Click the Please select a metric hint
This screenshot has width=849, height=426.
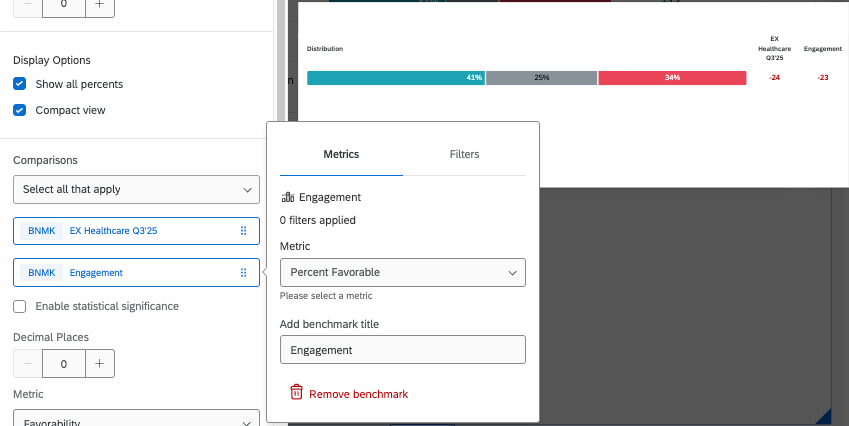pyautogui.click(x=326, y=296)
